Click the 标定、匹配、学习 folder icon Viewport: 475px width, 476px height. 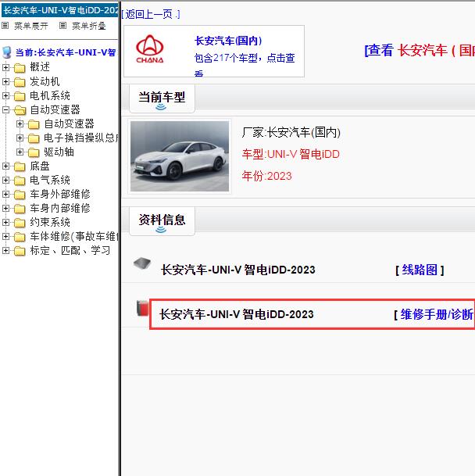point(20,251)
